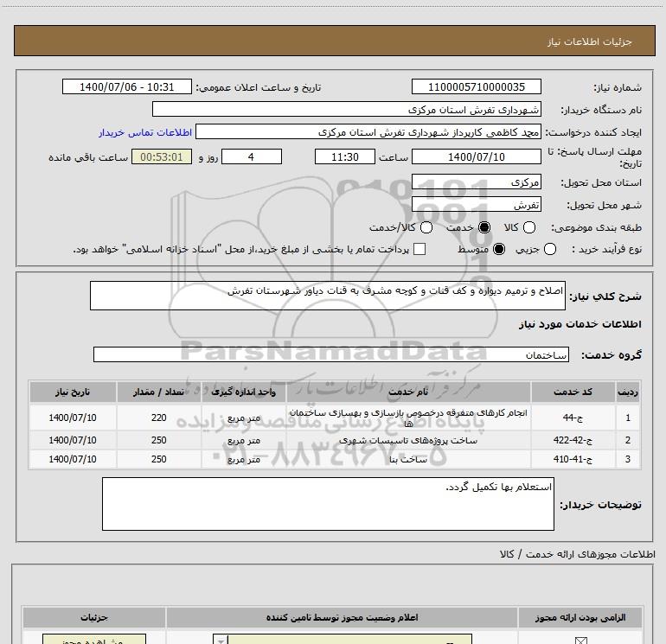This screenshot has width=666, height=644.
Task: Tick the Islamic treasury bonds payment checkbox
Action: [x=419, y=249]
